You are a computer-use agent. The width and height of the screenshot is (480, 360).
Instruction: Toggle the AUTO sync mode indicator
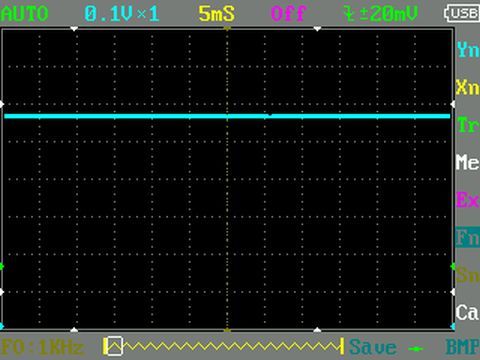click(x=25, y=14)
